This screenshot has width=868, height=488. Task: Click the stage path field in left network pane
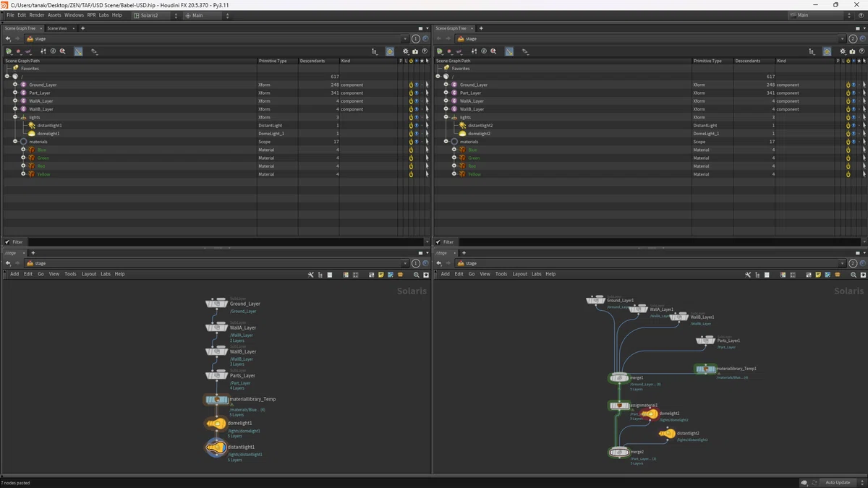[217, 264]
